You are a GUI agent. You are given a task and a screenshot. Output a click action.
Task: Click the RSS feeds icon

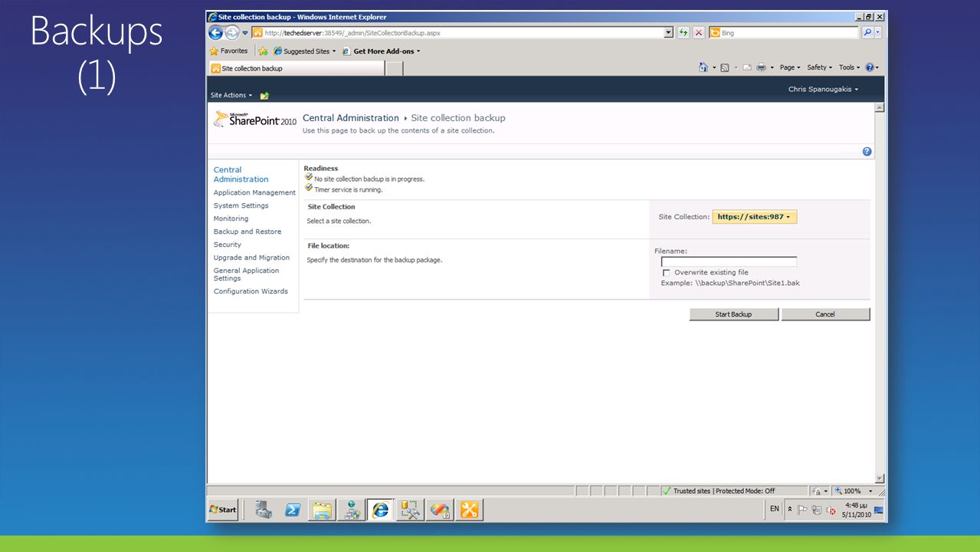[x=725, y=67]
